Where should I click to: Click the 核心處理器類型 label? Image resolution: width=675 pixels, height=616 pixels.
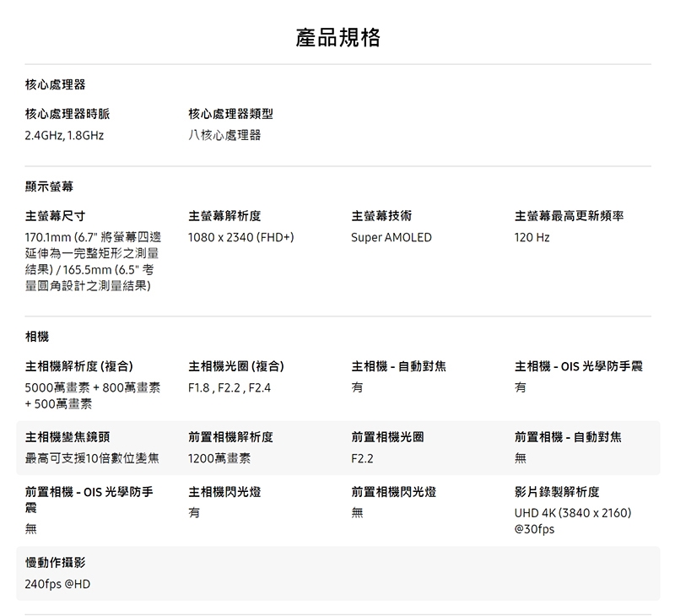(x=230, y=114)
